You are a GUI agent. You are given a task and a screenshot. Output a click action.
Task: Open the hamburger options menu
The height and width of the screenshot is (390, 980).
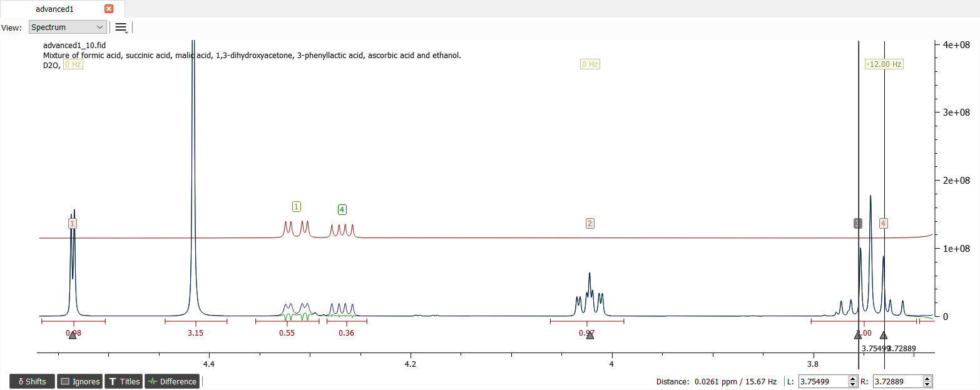[121, 27]
